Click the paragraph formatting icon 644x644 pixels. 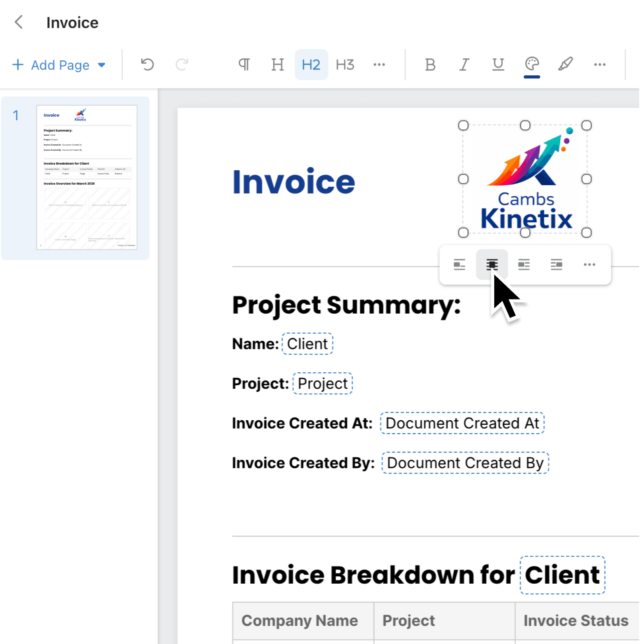click(244, 64)
